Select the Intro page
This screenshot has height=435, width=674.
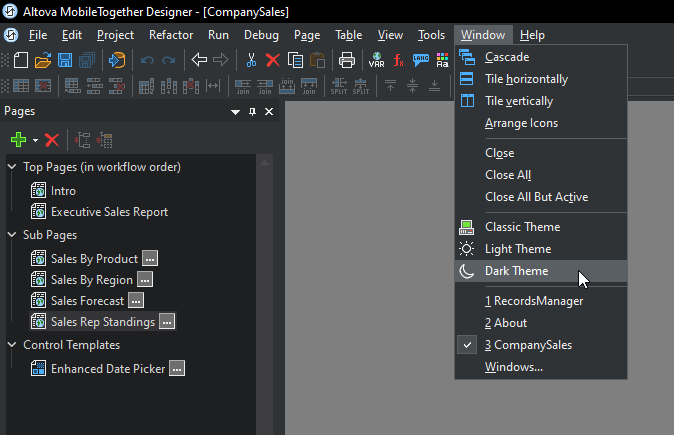click(x=63, y=191)
